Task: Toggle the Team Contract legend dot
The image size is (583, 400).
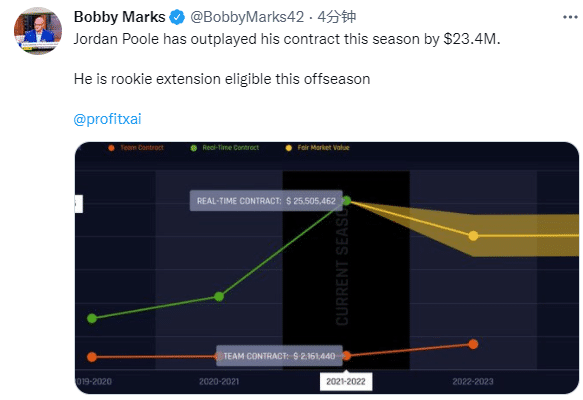Action: [111, 148]
